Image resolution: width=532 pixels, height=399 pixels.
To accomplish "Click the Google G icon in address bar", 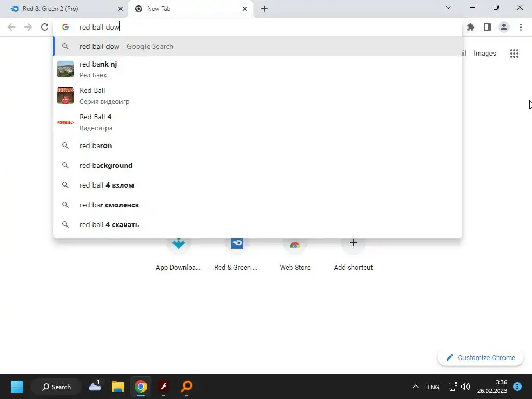I will 65,27.
